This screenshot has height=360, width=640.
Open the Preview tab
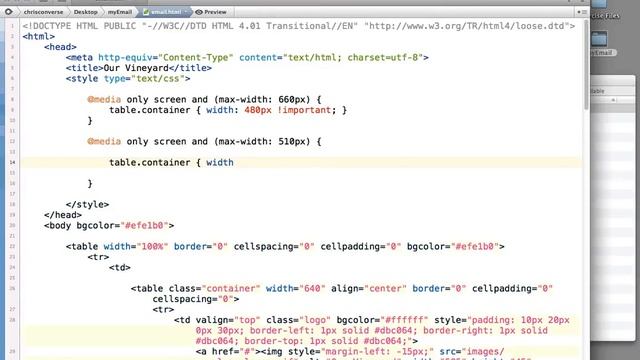(211, 12)
